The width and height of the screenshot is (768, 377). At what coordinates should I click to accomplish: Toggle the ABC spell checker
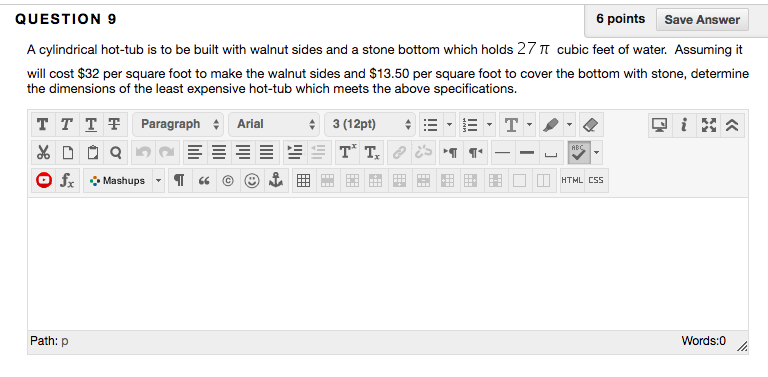pyautogui.click(x=579, y=153)
